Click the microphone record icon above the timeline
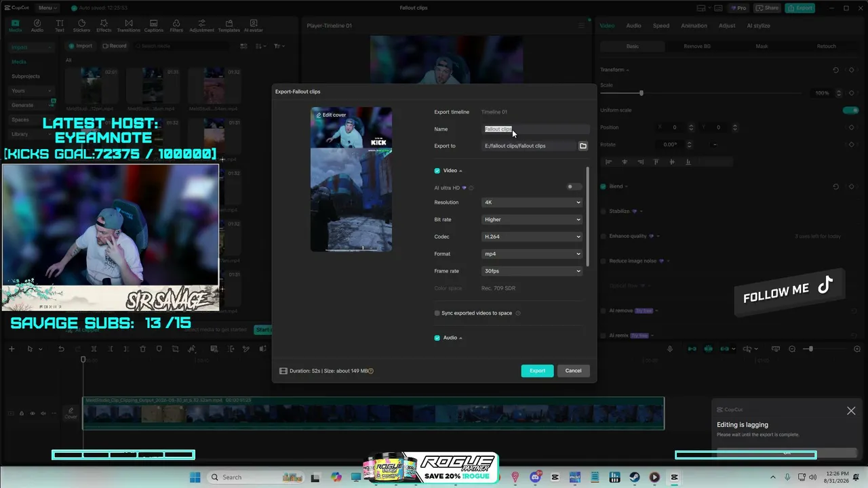Screen dimensions: 868x488 [670, 349]
